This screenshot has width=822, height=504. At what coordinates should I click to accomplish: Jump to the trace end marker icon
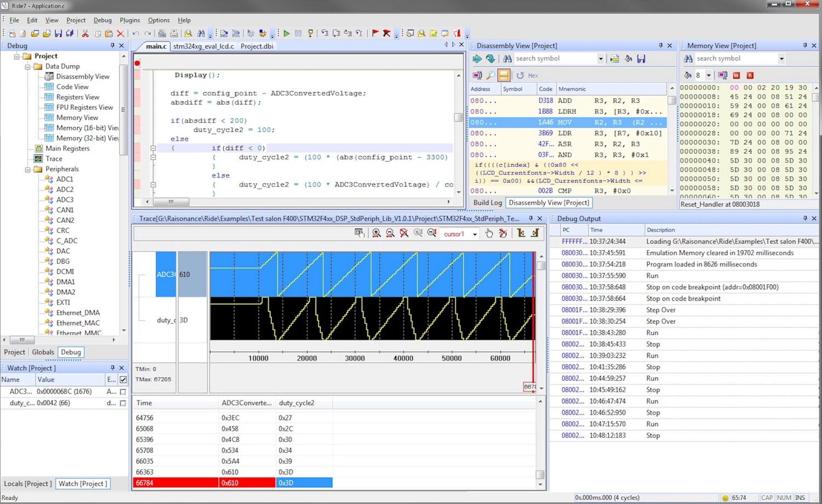535,233
